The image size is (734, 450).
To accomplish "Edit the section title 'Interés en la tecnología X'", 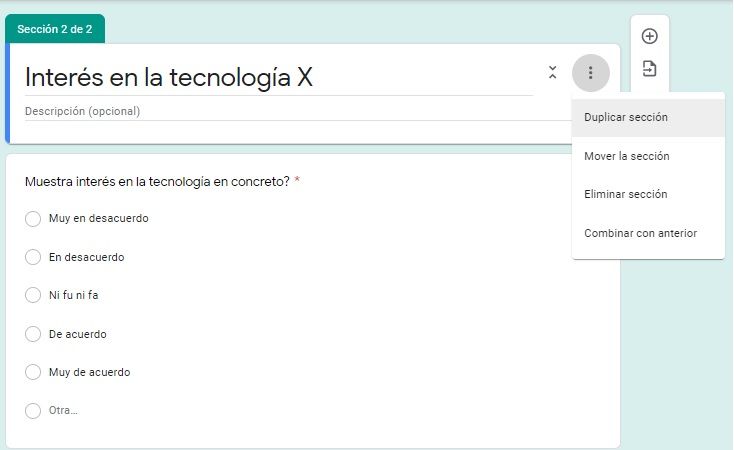I will coord(169,78).
